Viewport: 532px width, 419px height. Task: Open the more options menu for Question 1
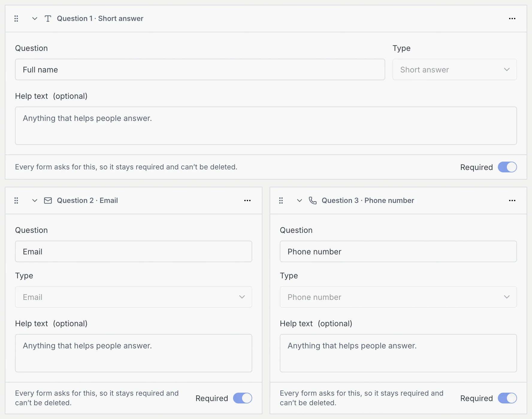(512, 19)
